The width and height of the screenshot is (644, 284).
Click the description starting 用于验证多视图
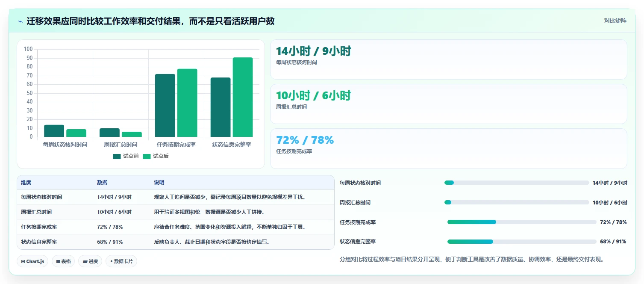click(210, 212)
